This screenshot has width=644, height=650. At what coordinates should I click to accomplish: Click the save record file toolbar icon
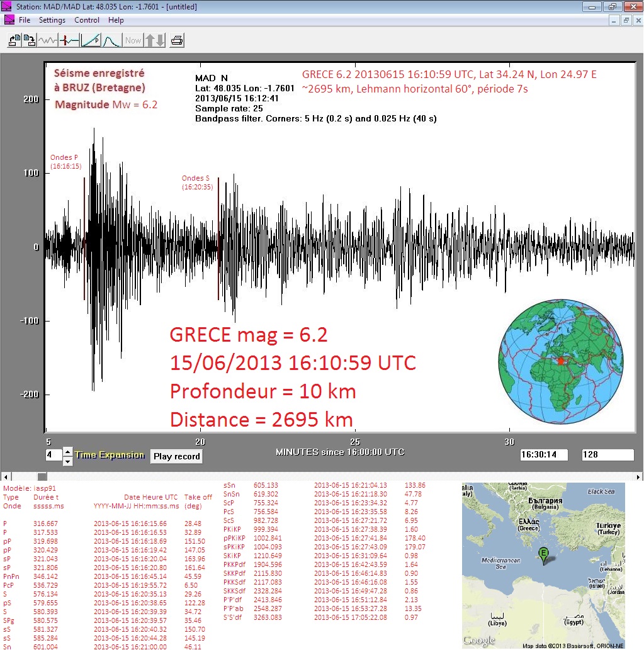(x=30, y=41)
